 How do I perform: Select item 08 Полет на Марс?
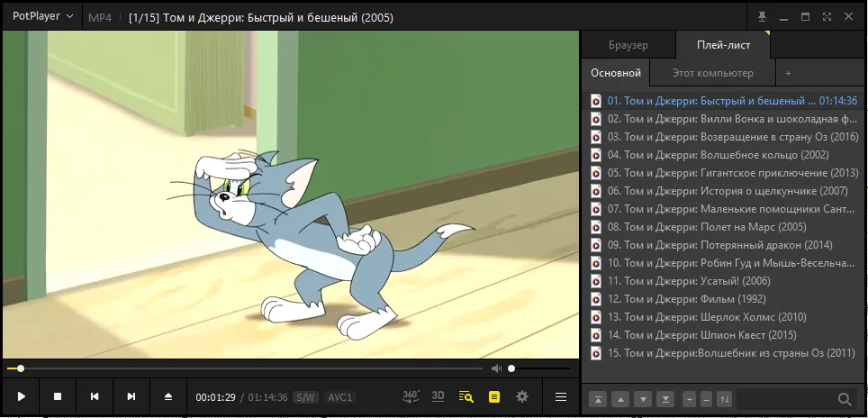tap(723, 226)
